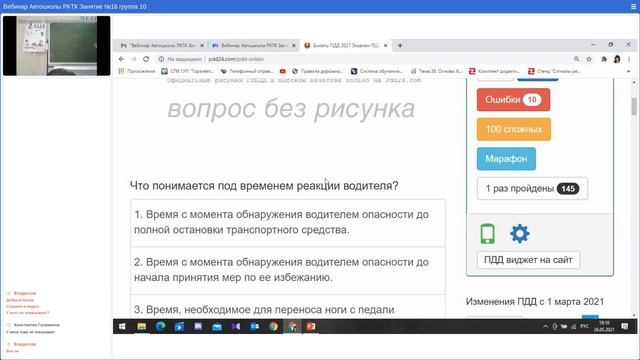Open the Chrome profile avatar
Screen dimensions: 640x360
pos(617,59)
